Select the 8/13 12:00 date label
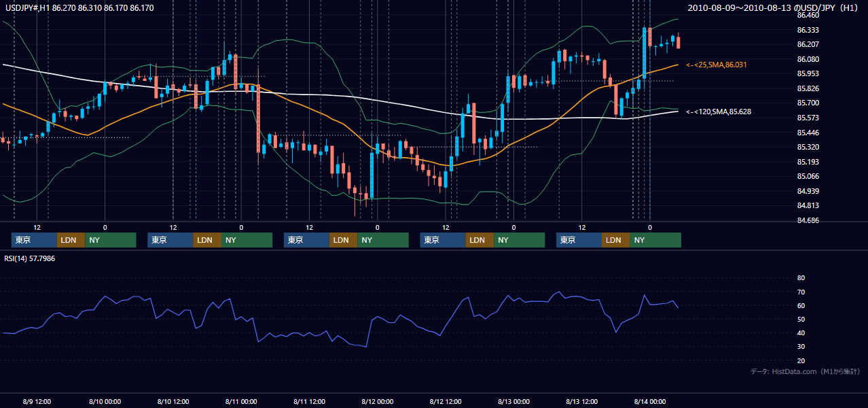Viewport: 868px width, 408px height. (x=582, y=401)
